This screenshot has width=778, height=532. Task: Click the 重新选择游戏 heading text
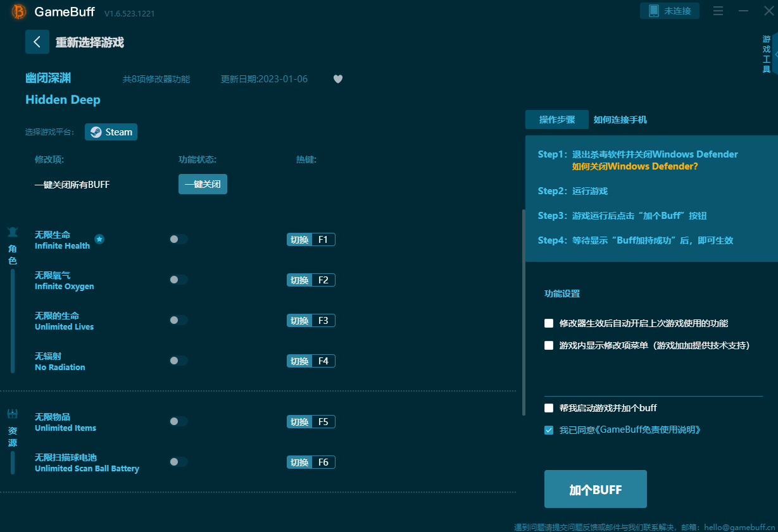[x=89, y=42]
